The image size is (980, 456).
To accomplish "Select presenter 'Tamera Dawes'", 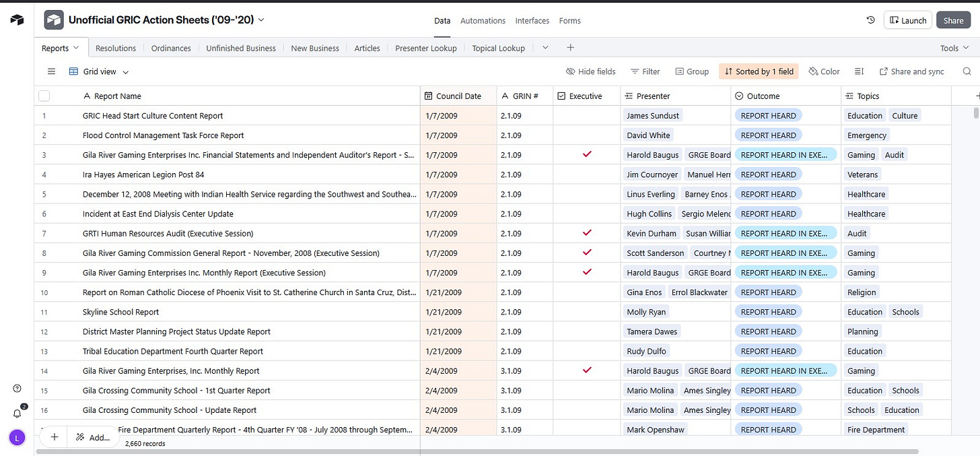I will click(652, 331).
